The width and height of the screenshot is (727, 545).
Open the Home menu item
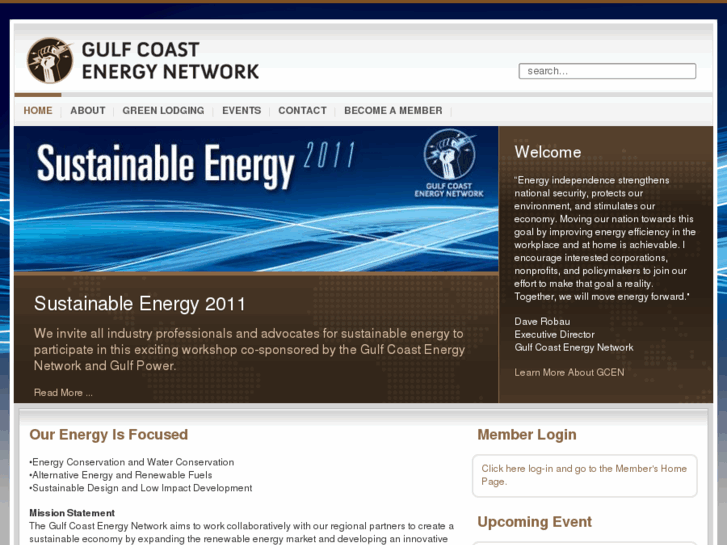click(38, 110)
